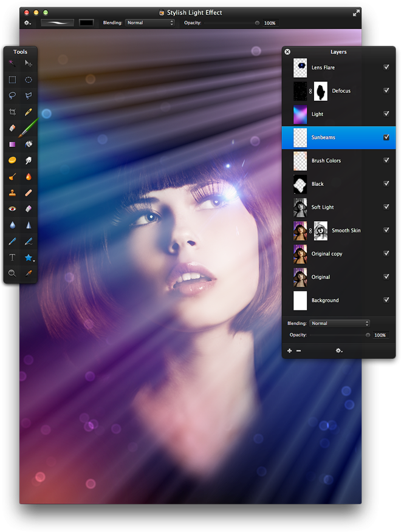Click the Smooth Skin layer mask thumbnail
This screenshot has height=532, width=401.
pyautogui.click(x=321, y=231)
